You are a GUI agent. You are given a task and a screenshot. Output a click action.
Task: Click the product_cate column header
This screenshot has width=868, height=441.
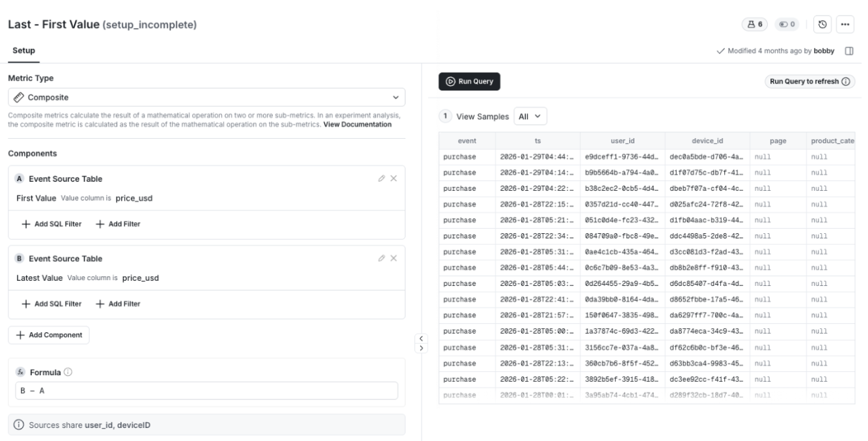tap(831, 141)
